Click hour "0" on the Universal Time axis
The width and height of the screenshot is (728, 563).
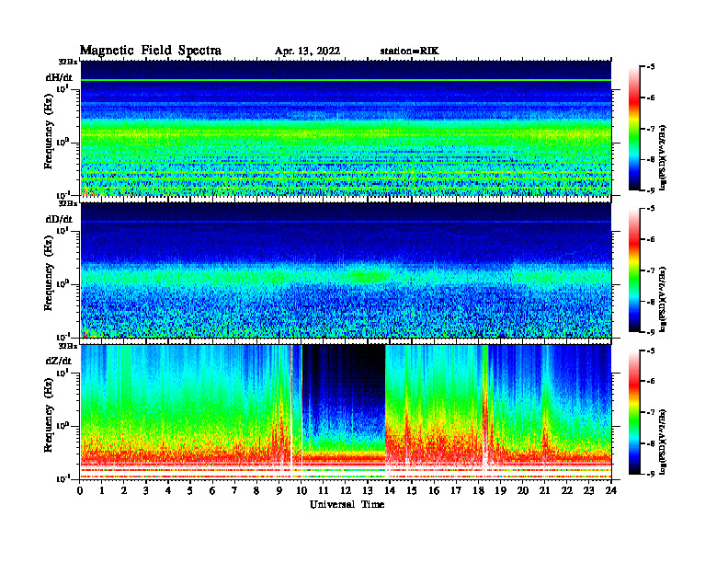click(x=80, y=491)
